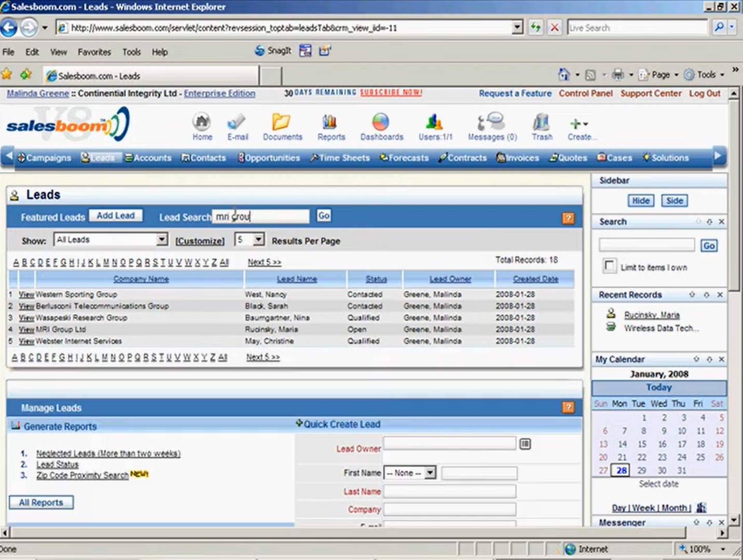The height and width of the screenshot is (560, 743).
Task: Click the Leads help question-mark icon
Action: click(x=568, y=218)
